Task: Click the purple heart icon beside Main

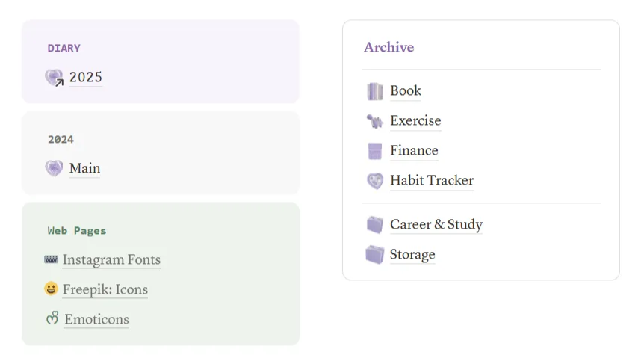Action: pos(54,168)
